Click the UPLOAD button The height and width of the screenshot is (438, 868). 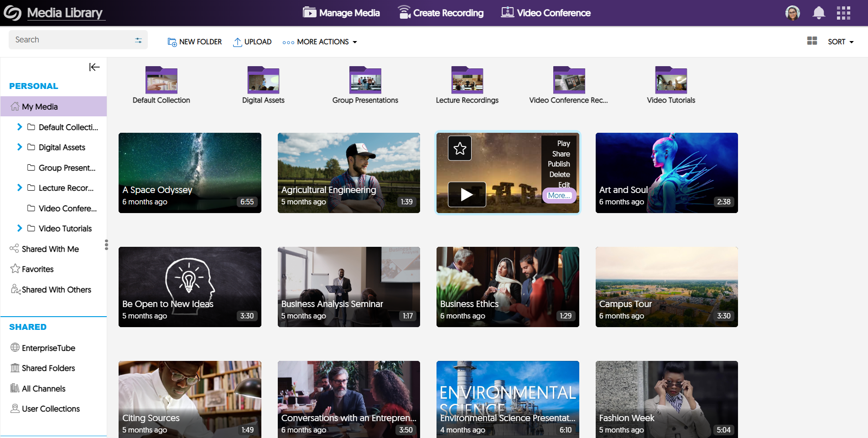click(x=252, y=42)
